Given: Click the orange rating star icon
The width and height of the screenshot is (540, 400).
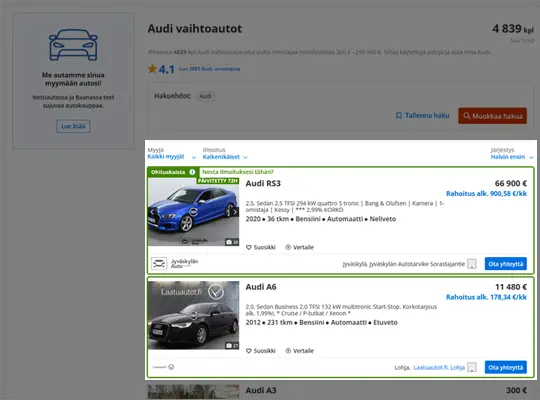Looking at the screenshot, I should click(x=152, y=69).
